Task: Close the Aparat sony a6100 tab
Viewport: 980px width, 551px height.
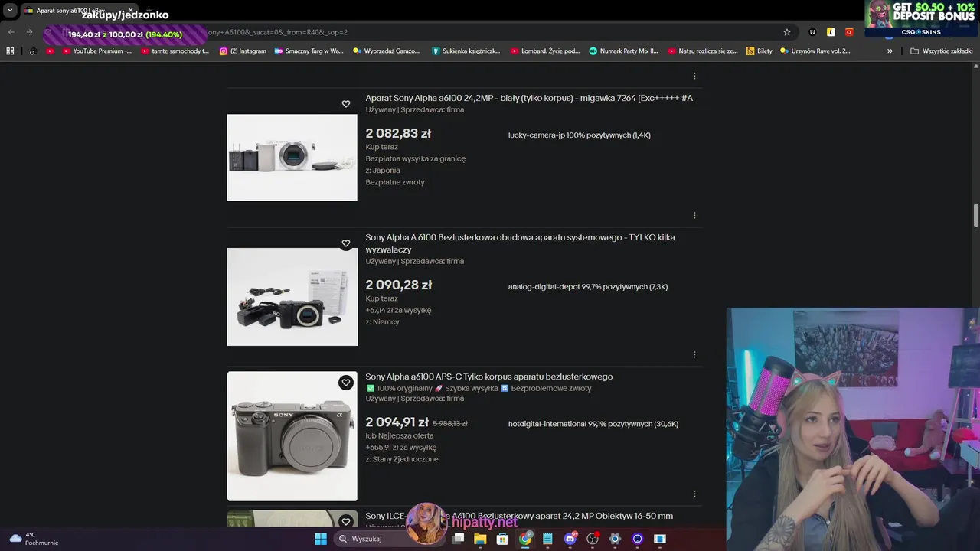Action: [x=130, y=11]
